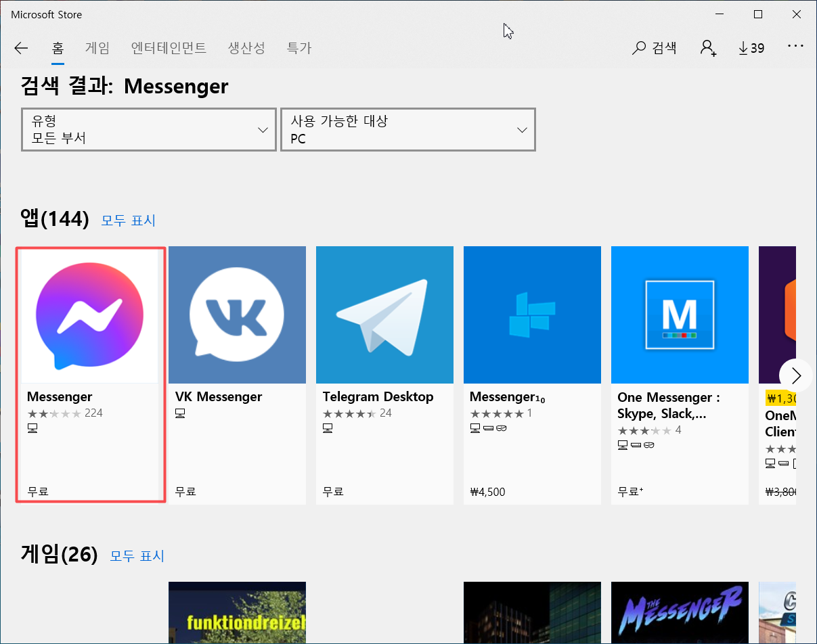This screenshot has height=644, width=817.
Task: Expand the 사용 가능한 대상 PC dropdown
Action: click(408, 129)
